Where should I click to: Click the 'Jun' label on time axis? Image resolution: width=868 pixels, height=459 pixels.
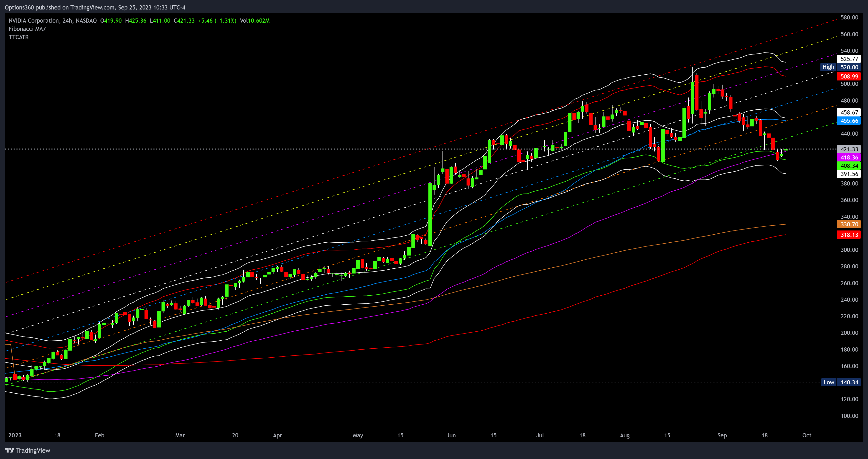click(x=451, y=435)
